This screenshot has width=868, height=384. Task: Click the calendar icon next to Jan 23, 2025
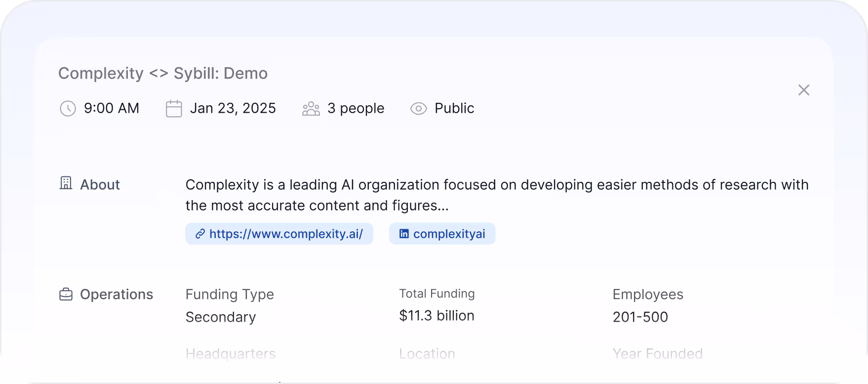174,108
